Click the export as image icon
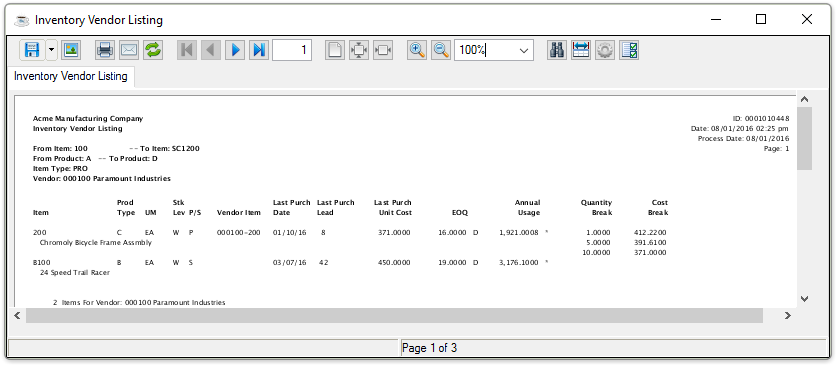 (x=71, y=50)
